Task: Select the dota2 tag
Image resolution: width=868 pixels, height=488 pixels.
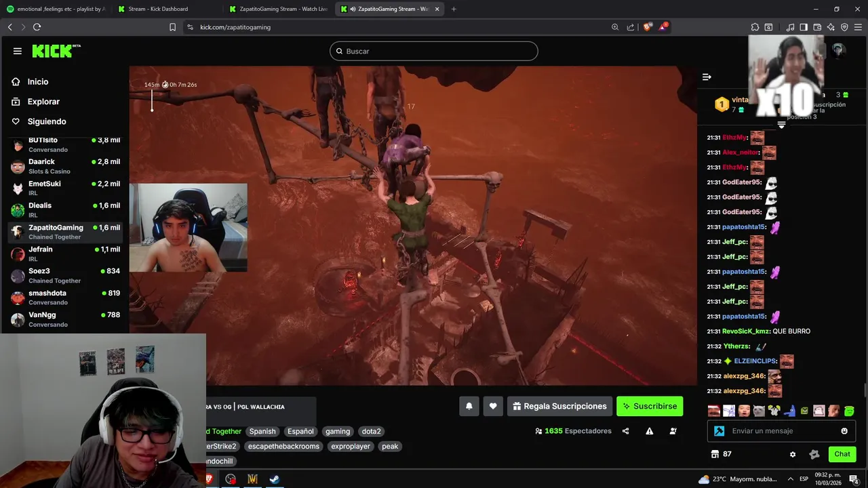Action: pyautogui.click(x=371, y=431)
